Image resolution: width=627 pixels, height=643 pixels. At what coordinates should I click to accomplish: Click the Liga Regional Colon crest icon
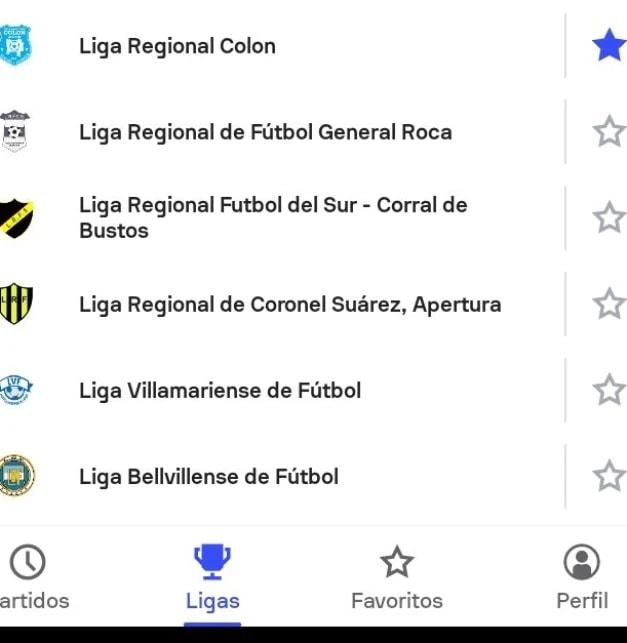click(x=15, y=46)
